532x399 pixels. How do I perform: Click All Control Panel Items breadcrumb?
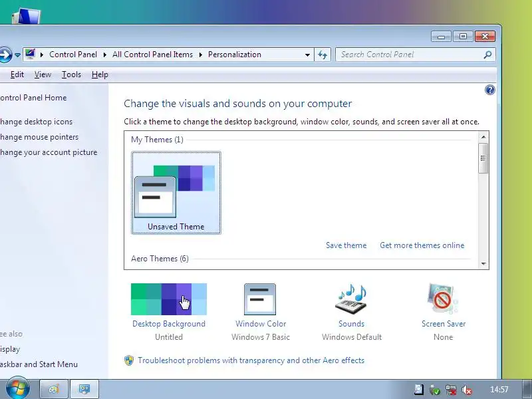(153, 55)
